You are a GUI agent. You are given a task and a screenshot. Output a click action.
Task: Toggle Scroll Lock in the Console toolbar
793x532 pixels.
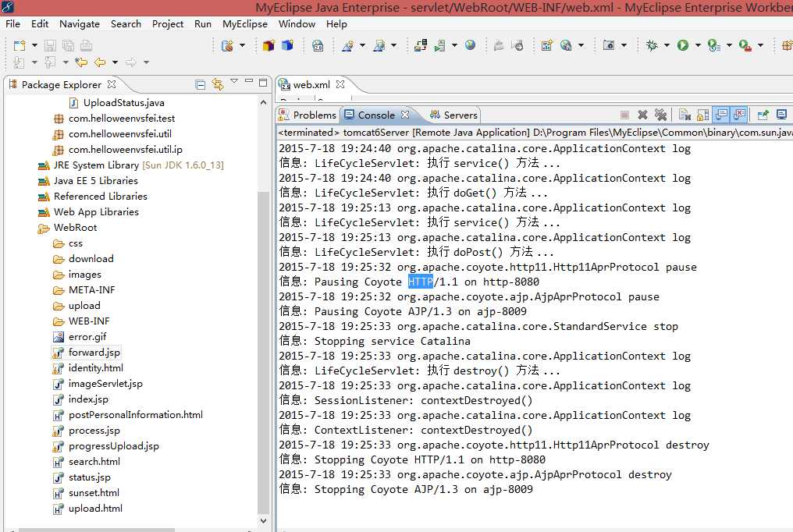pos(703,115)
